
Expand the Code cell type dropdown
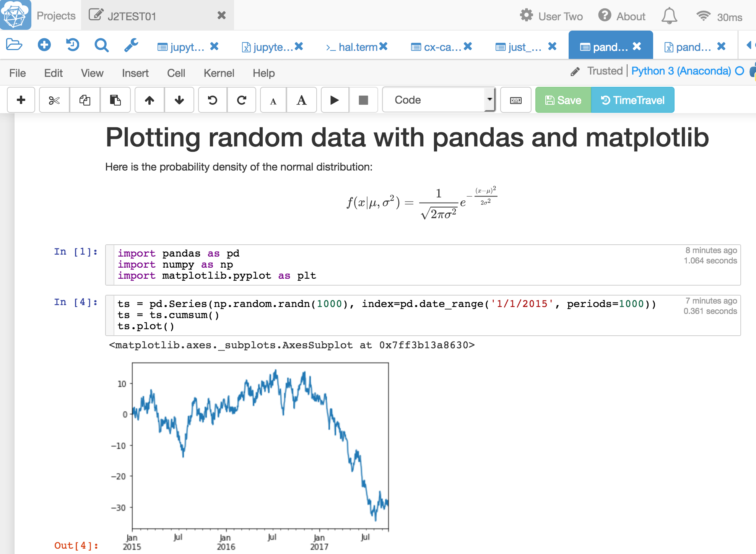pos(439,100)
